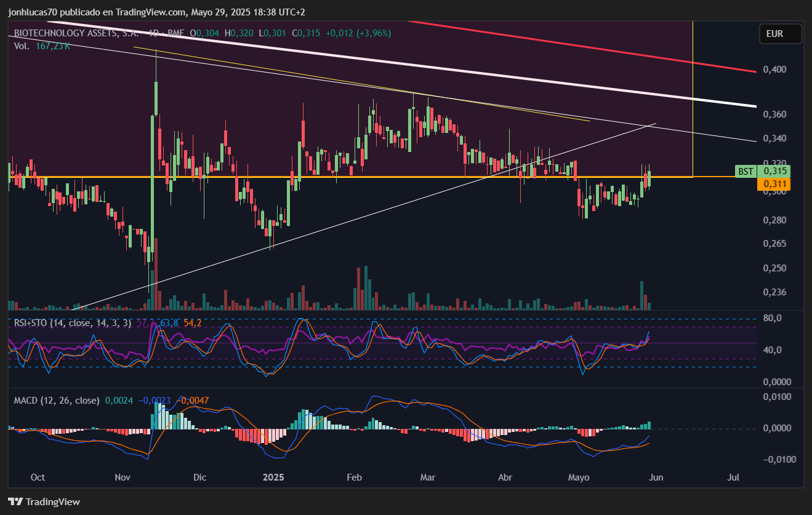Click the Nov label on time axis

tap(123, 477)
